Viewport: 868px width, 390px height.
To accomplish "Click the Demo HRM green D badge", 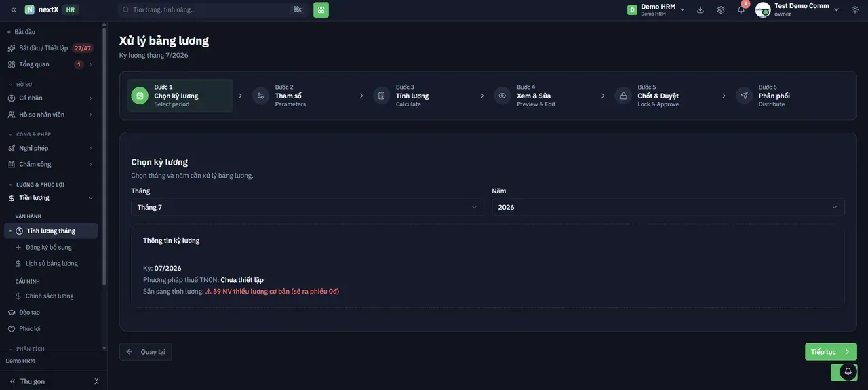I will (632, 9).
